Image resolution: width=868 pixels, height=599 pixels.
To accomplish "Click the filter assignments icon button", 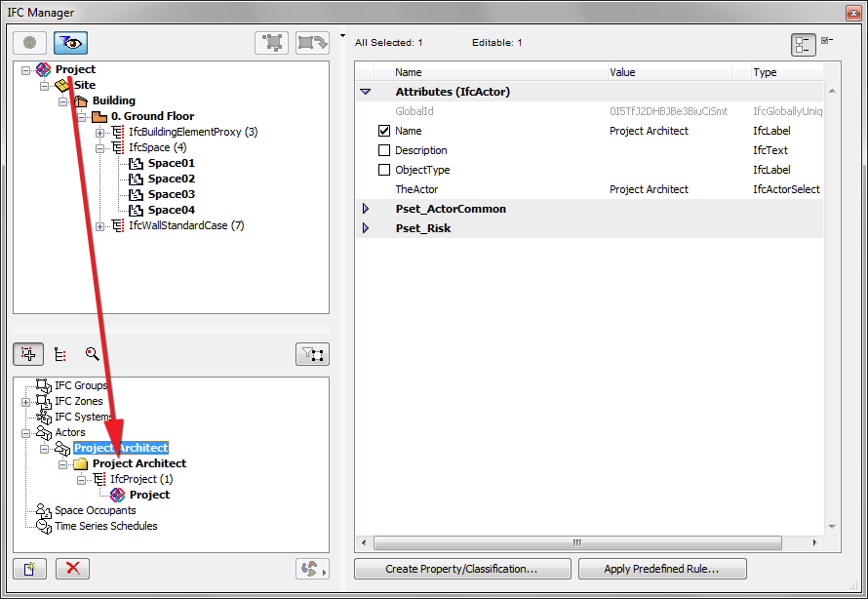I will click(x=312, y=354).
